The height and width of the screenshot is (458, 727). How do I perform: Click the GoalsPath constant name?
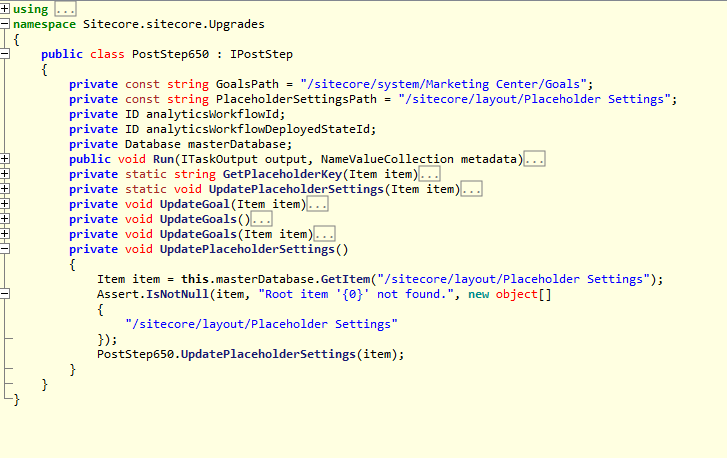(247, 84)
